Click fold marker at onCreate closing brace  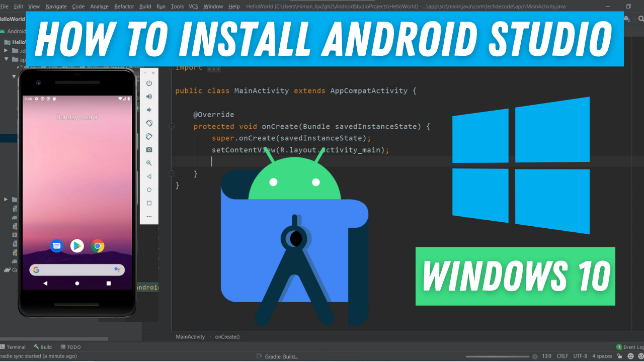[172, 173]
